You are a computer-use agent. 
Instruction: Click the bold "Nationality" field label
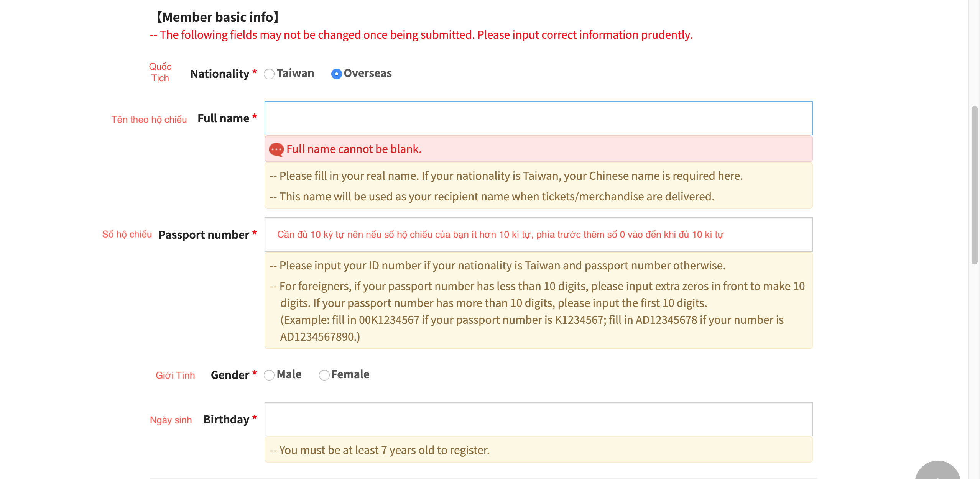(220, 74)
